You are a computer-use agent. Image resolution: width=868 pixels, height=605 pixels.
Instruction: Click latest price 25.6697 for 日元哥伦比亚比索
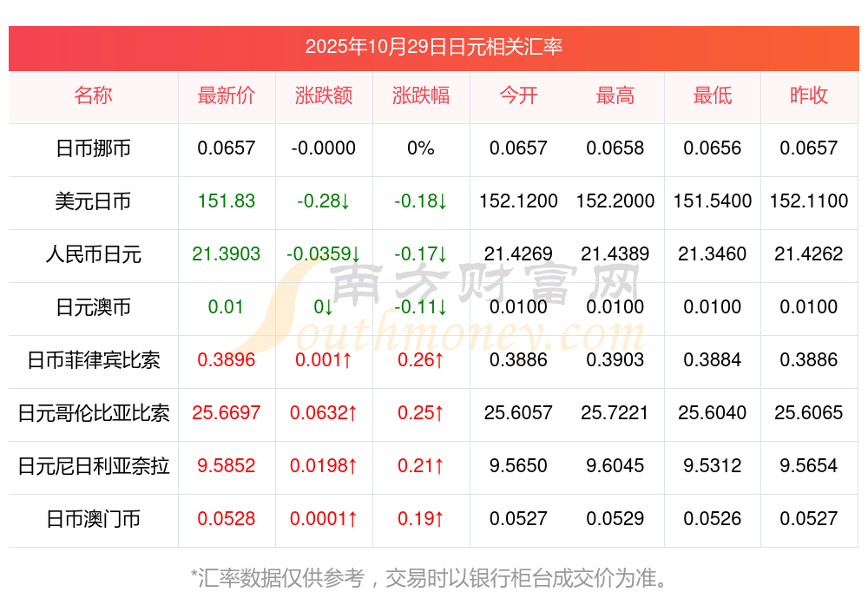(227, 413)
